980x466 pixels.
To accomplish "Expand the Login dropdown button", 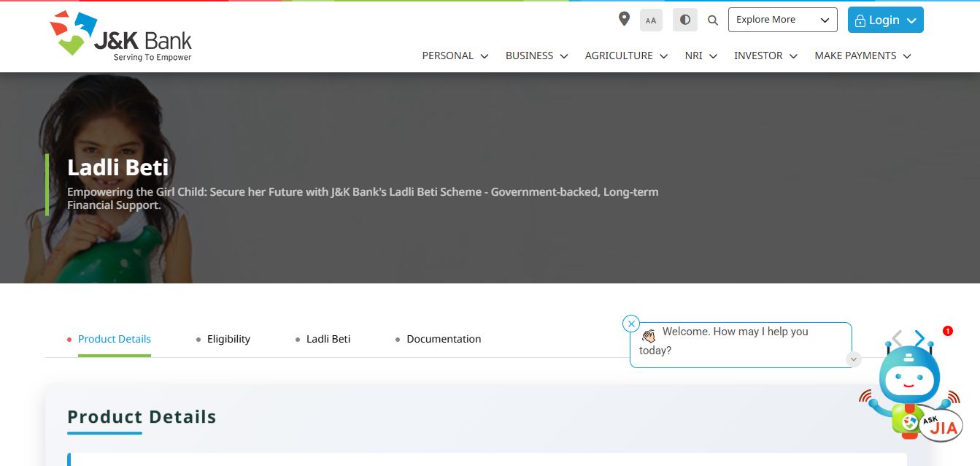I will click(885, 20).
